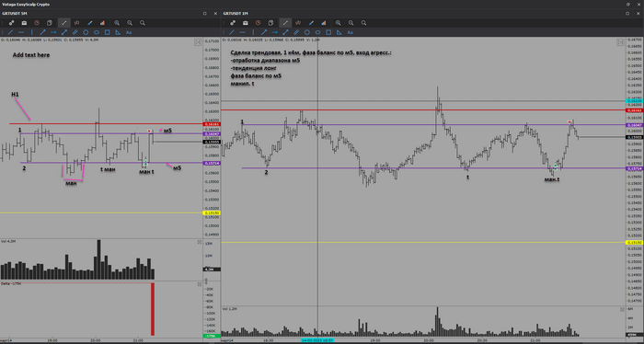This screenshot has height=344, width=644.
Task: Take a screenshot with 1M chart camera icon
Action: click(x=246, y=23)
